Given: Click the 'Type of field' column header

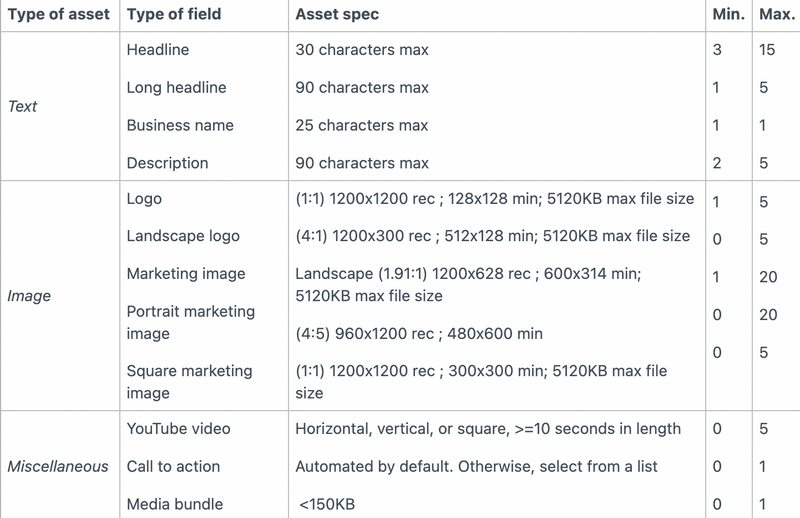Looking at the screenshot, I should (174, 14).
